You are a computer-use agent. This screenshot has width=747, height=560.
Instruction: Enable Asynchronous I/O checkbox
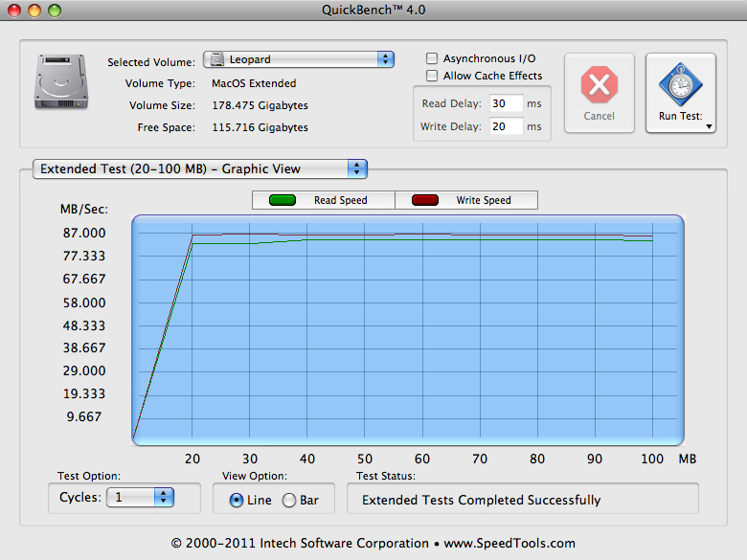(x=432, y=58)
